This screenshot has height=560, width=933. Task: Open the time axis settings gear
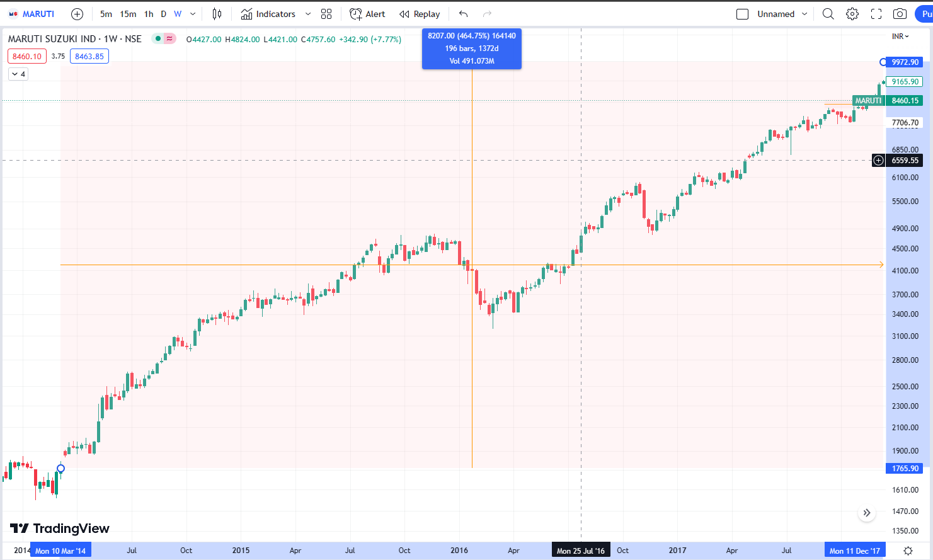pyautogui.click(x=908, y=551)
